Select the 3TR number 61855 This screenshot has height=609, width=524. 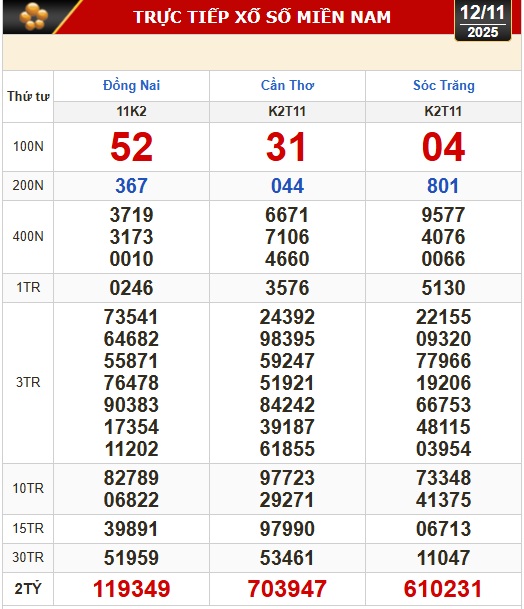287,449
